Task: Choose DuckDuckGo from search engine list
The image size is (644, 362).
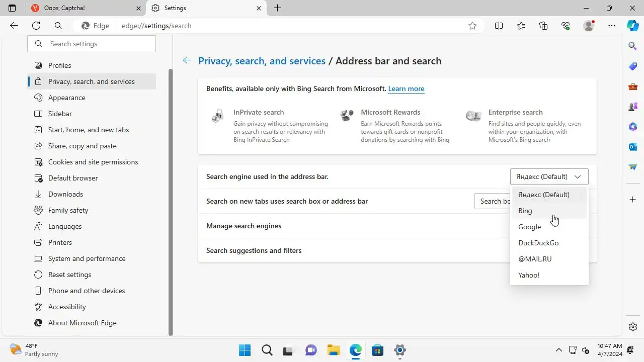Action: (549, 243)
